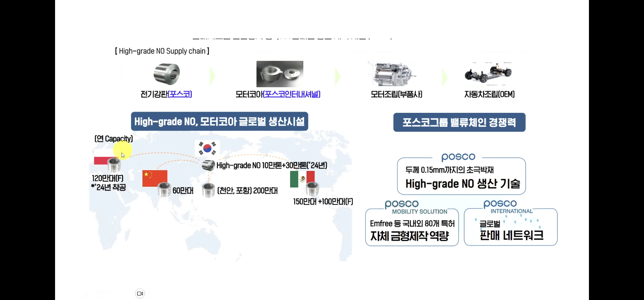Click the '60만대' text
The height and width of the screenshot is (300, 644).
pyautogui.click(x=183, y=191)
